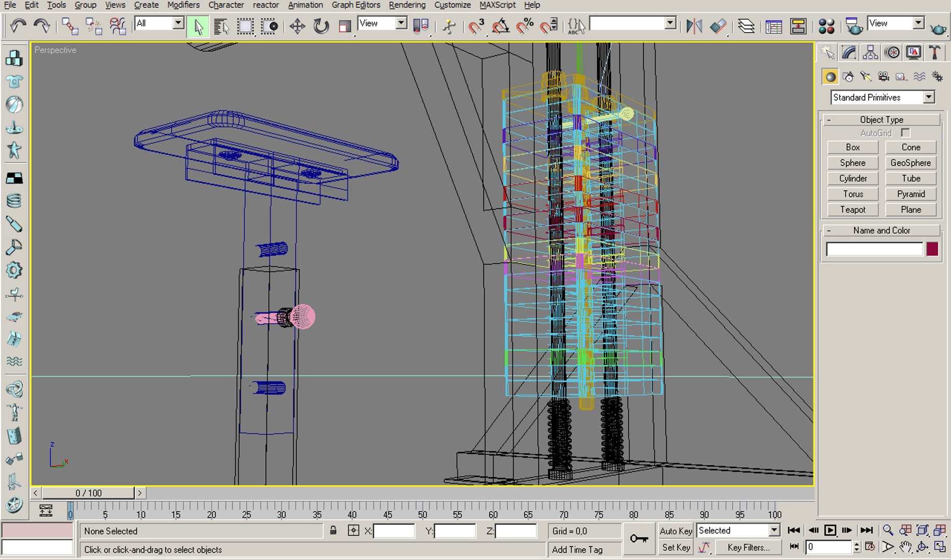Toggle the 3D Snaps button

(476, 26)
